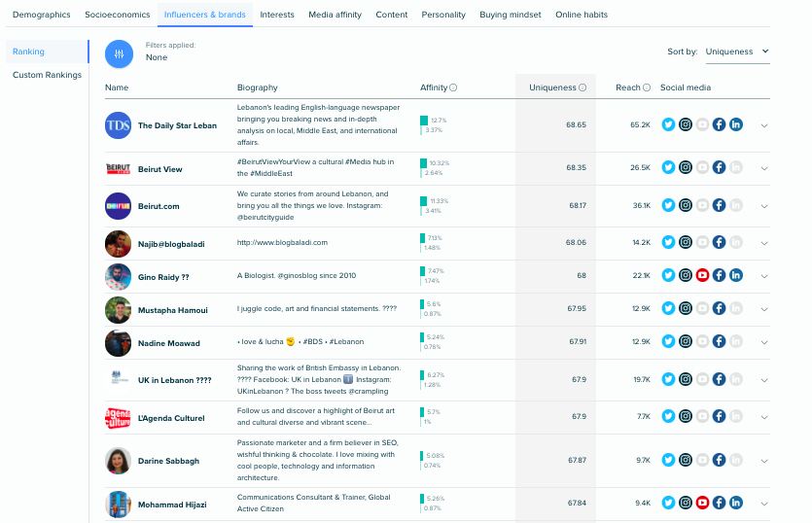
Task: Expand the UK in Lebanon row
Action: coord(764,380)
